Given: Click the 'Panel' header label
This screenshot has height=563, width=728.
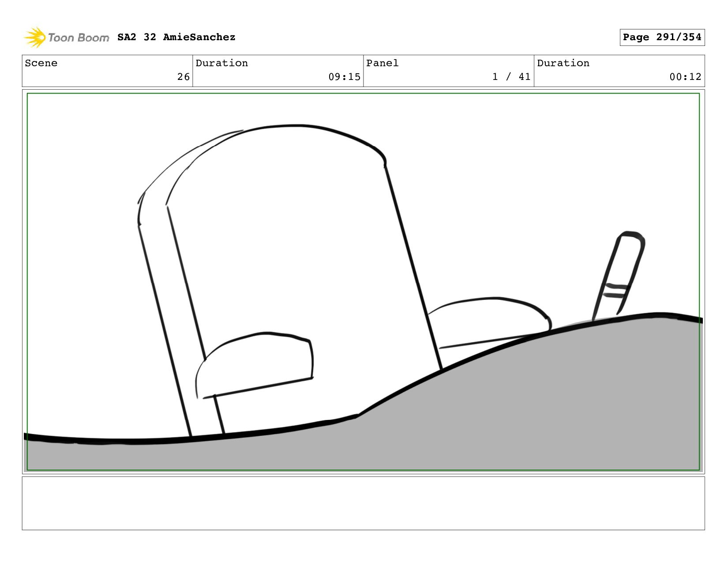Looking at the screenshot, I should point(383,63).
